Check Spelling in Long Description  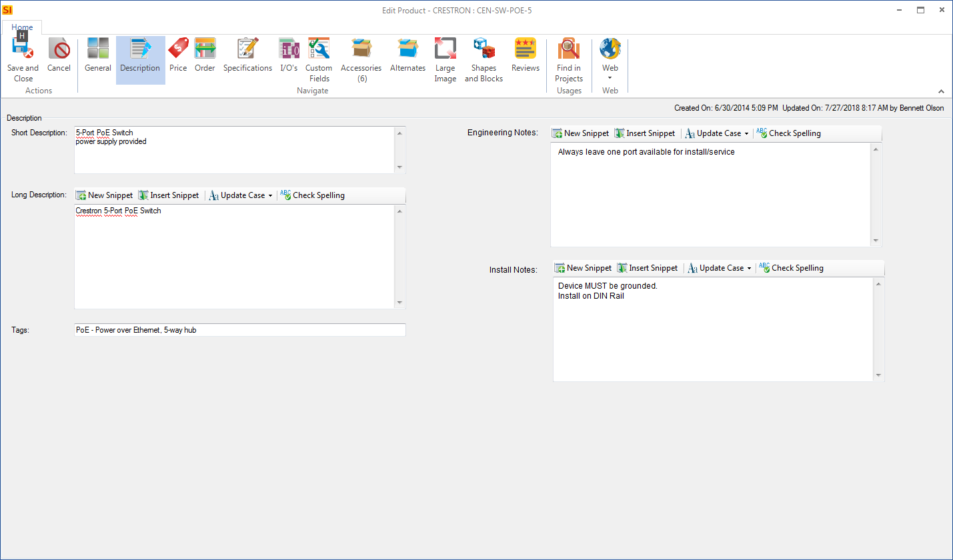click(312, 195)
